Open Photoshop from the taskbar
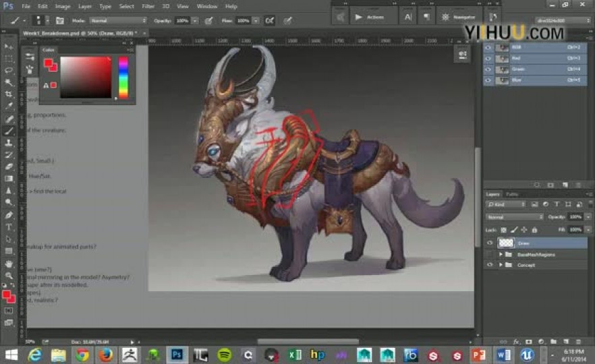 pos(177,355)
